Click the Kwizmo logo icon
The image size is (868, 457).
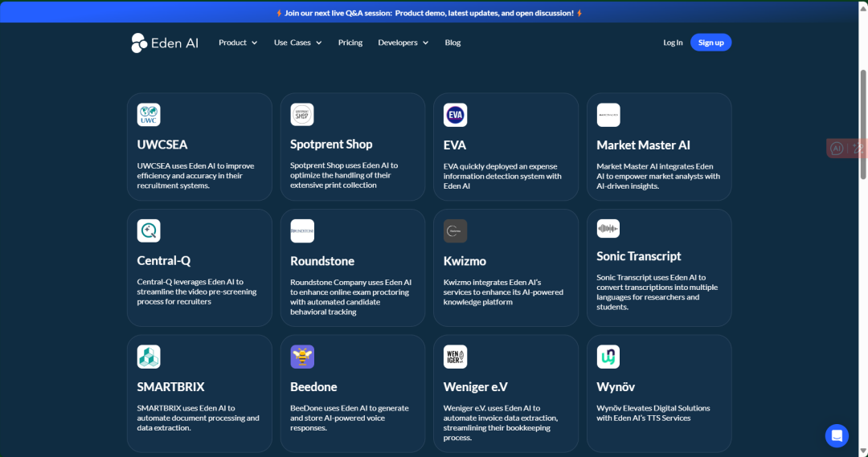pyautogui.click(x=455, y=231)
